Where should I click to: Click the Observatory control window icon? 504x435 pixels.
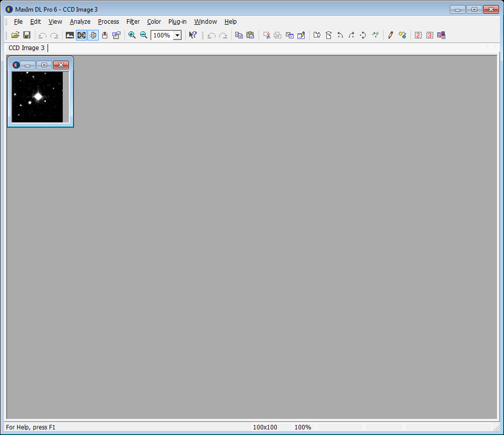(x=104, y=35)
